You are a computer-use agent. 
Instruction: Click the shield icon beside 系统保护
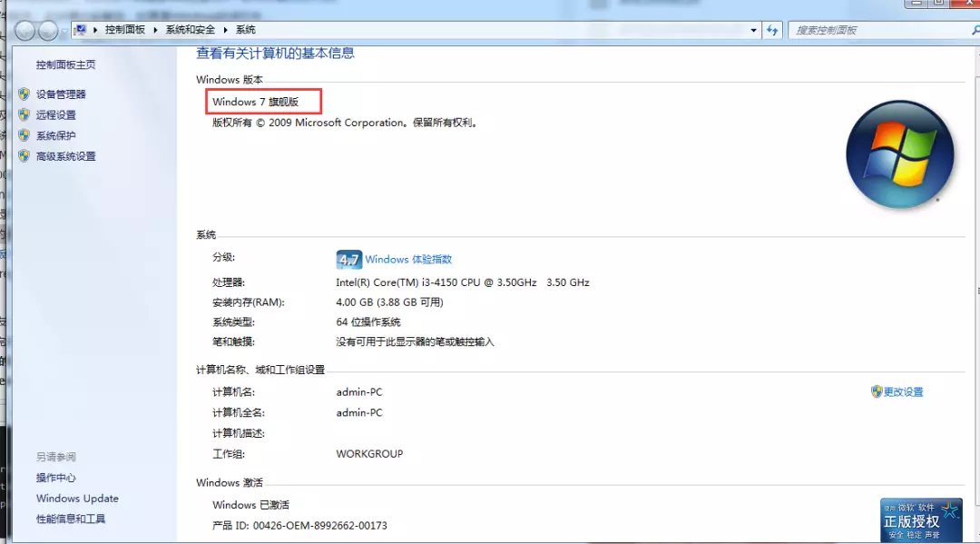[24, 135]
